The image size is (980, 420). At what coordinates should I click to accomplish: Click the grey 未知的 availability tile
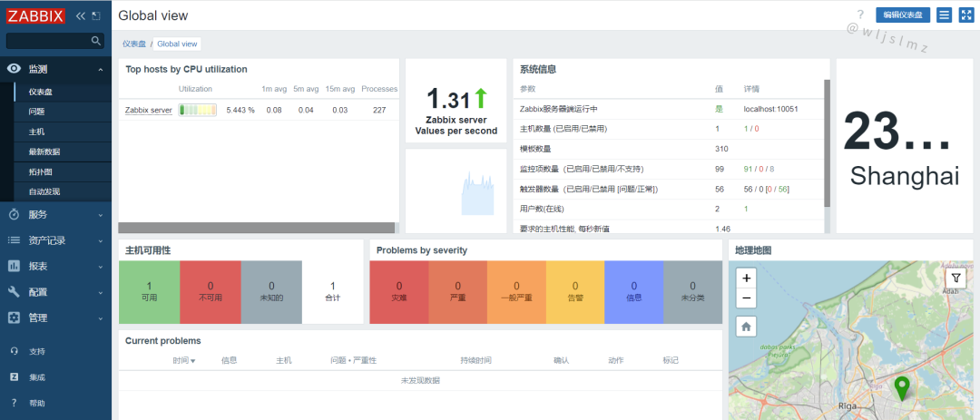[x=272, y=292]
